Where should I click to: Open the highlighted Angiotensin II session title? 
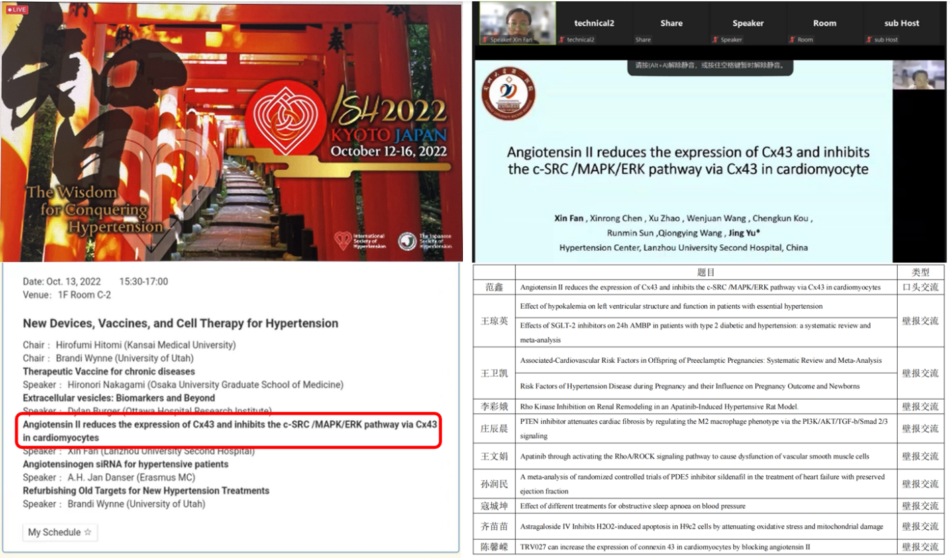(229, 431)
